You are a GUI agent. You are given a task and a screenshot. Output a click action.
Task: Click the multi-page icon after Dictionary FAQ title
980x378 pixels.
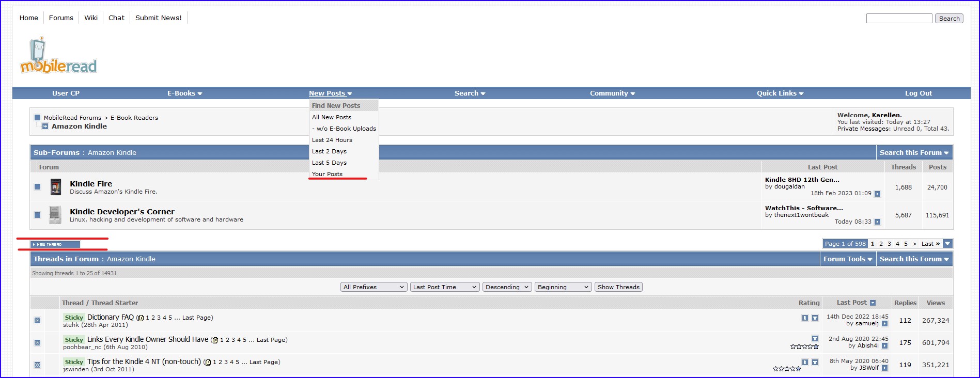point(141,318)
